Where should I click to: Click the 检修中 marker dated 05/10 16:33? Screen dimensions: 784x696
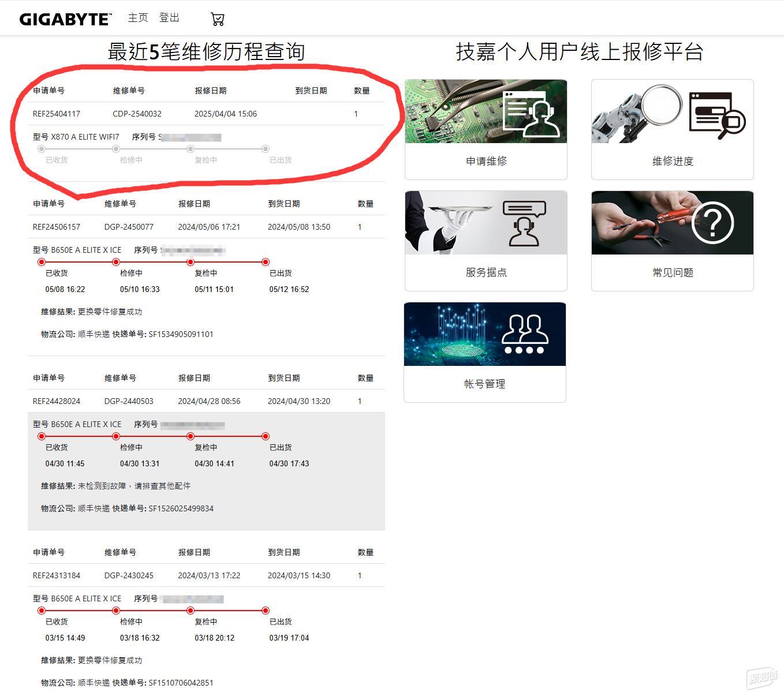116,262
